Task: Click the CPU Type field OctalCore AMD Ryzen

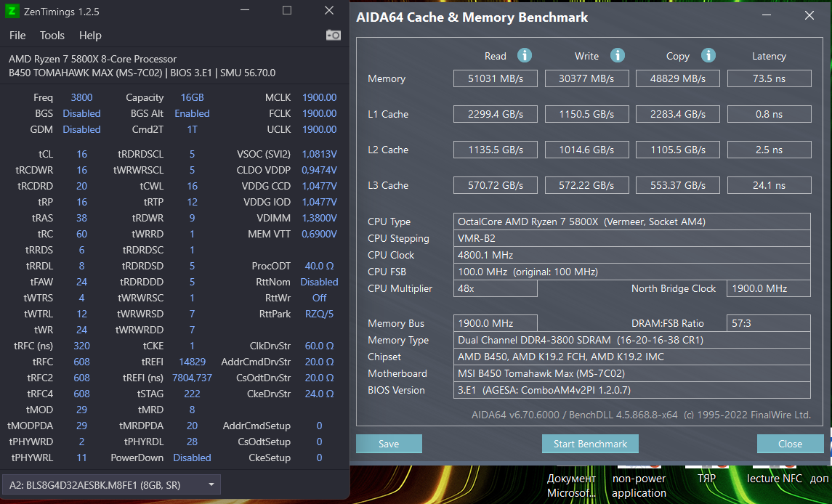Action: click(632, 221)
